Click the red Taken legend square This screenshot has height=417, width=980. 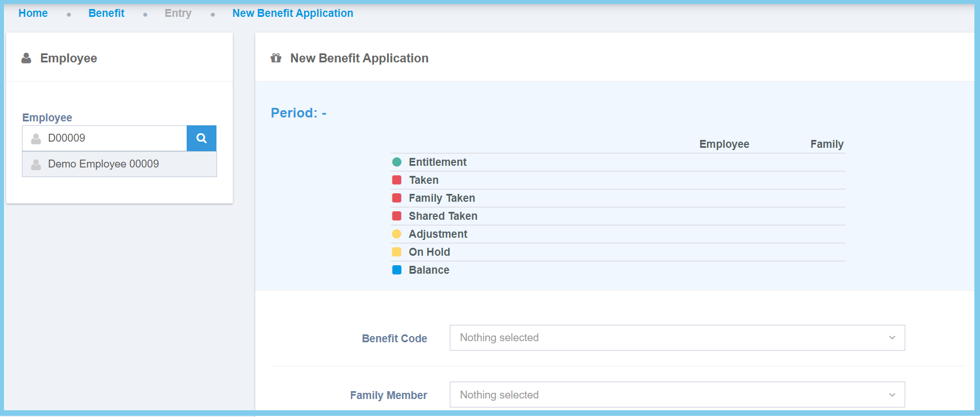[397, 180]
